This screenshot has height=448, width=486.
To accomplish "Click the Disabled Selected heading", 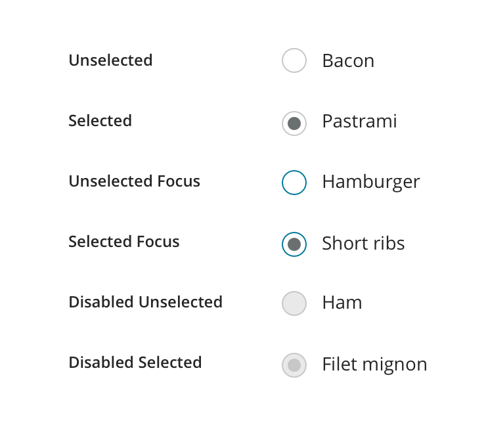I will (135, 363).
